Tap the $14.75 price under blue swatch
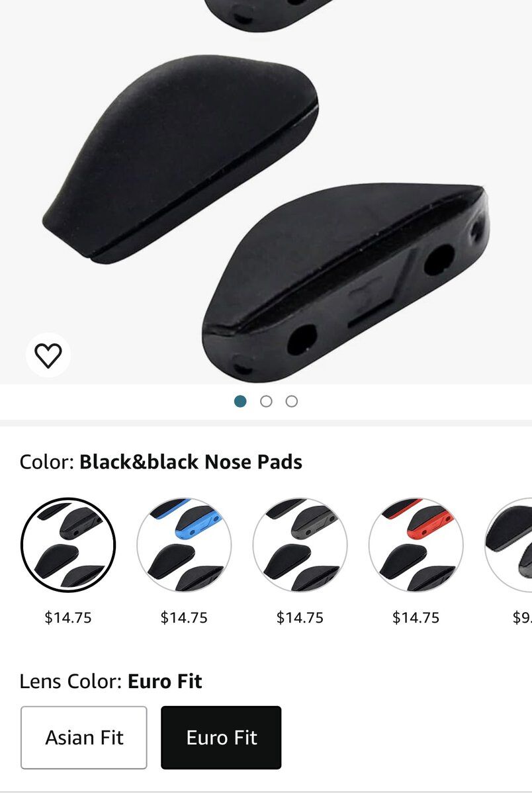The height and width of the screenshot is (794, 532). pos(184,617)
